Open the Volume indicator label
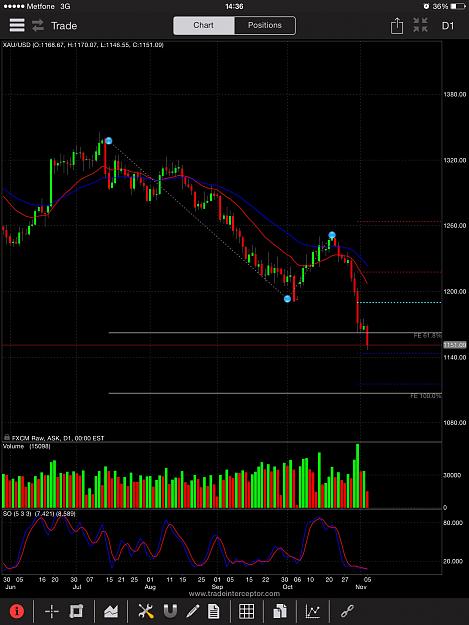The height and width of the screenshot is (625, 469). point(26,446)
